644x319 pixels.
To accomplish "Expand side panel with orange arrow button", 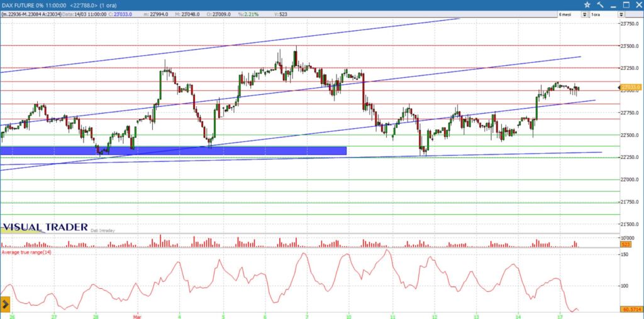I will 5,304.
